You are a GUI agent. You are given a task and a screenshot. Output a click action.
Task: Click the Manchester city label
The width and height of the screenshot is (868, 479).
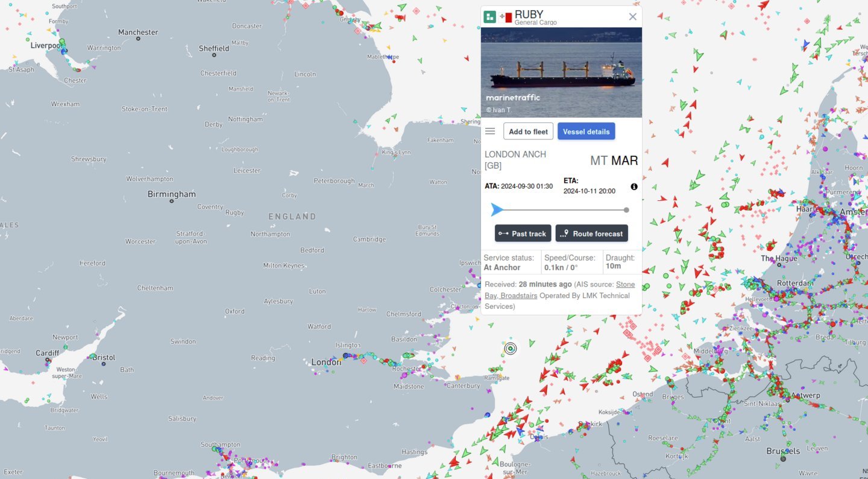[138, 33]
